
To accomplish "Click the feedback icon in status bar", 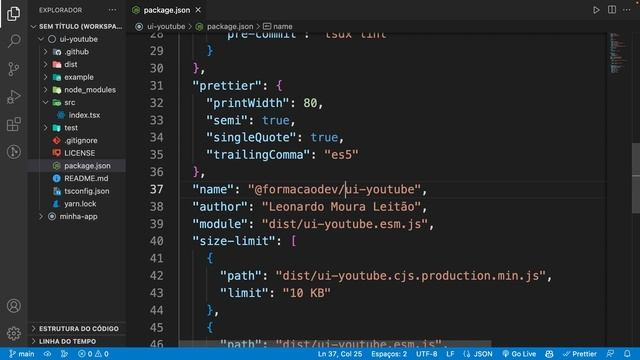I will click(x=610, y=354).
